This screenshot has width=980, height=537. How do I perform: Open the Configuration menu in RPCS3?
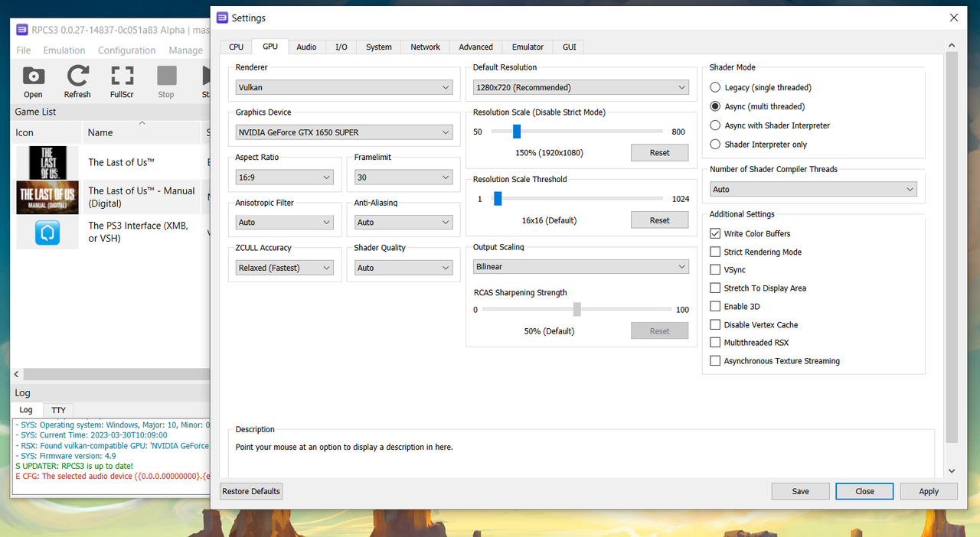point(126,50)
